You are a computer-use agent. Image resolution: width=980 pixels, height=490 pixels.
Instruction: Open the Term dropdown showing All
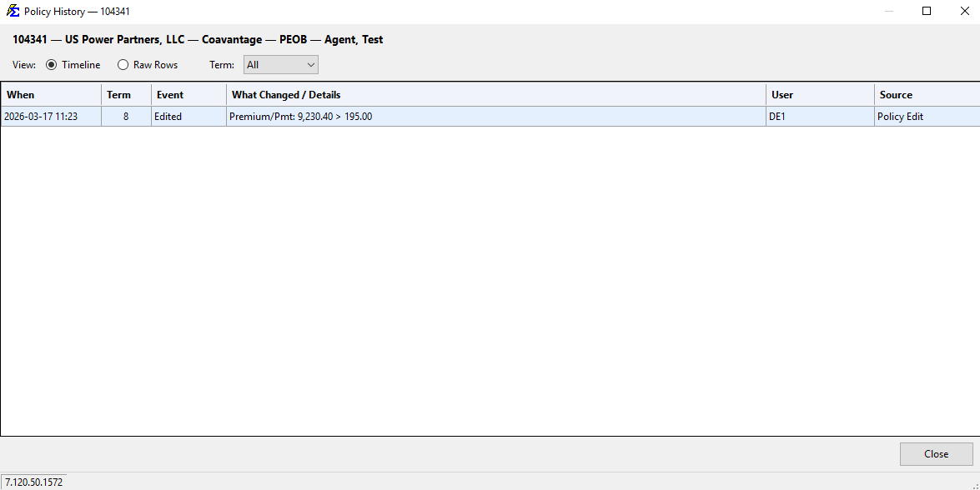pos(280,65)
